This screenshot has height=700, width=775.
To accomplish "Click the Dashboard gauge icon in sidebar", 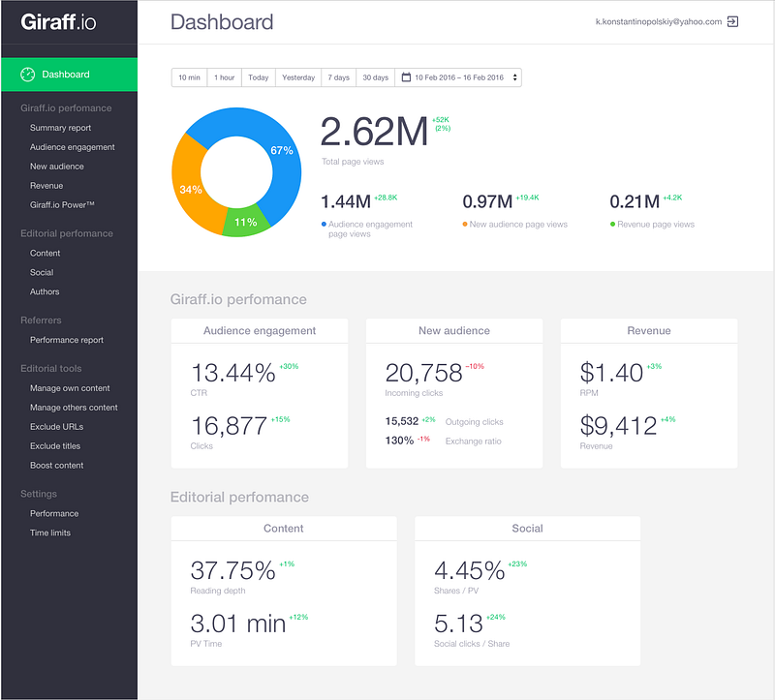I will 28,75.
